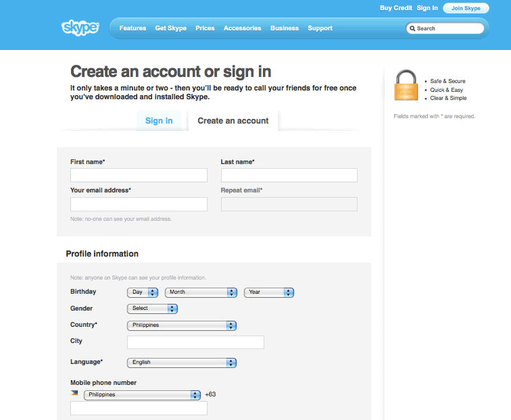This screenshot has width=511, height=420.
Task: Click the Buy Credit link
Action: [396, 8]
